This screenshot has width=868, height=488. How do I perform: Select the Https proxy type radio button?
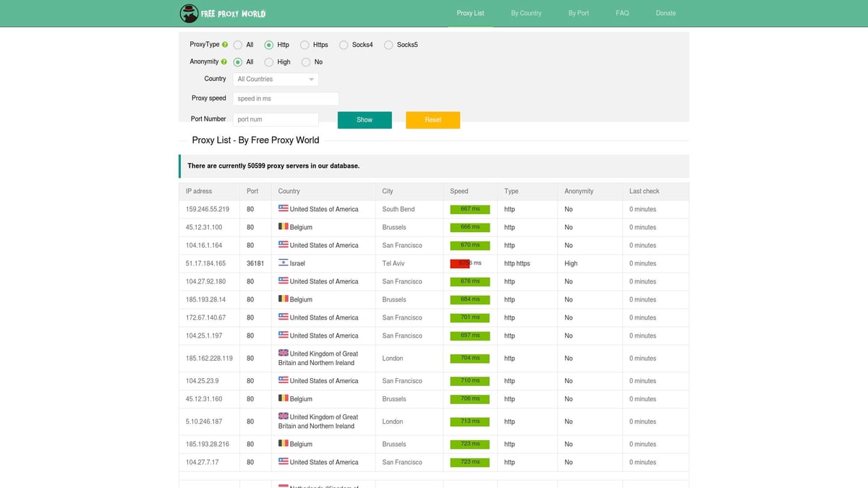(x=305, y=45)
